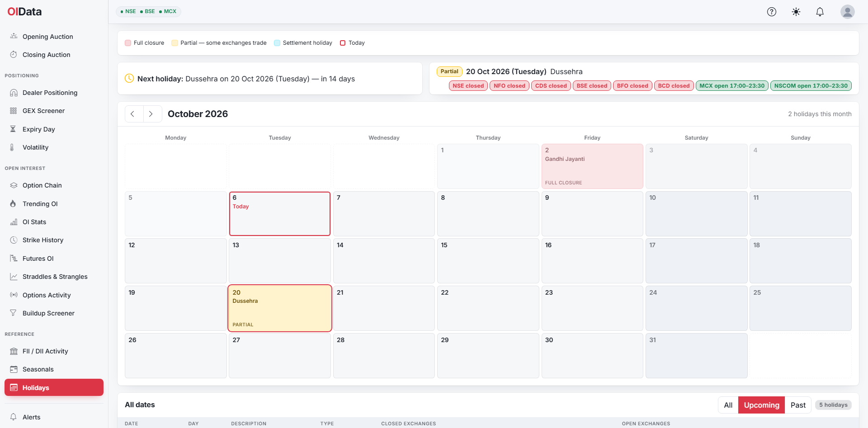Click the OI Stats bar chart icon
868x428 pixels.
14,222
